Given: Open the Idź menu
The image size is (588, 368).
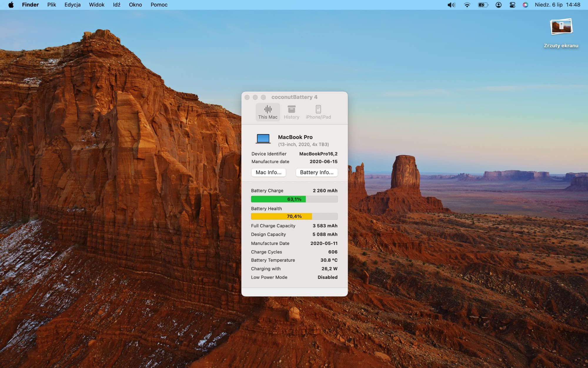Looking at the screenshot, I should [117, 5].
